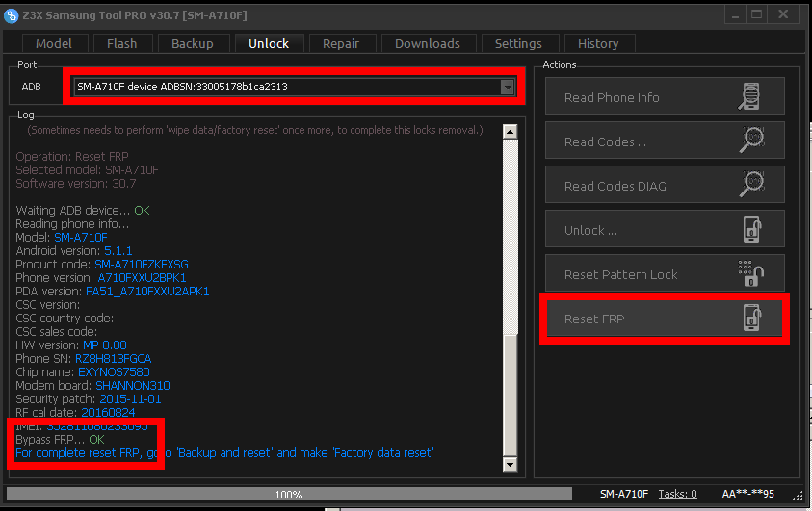Click the phone padlock icon on Unlock ...
This screenshot has width=812, height=511.
[x=752, y=229]
